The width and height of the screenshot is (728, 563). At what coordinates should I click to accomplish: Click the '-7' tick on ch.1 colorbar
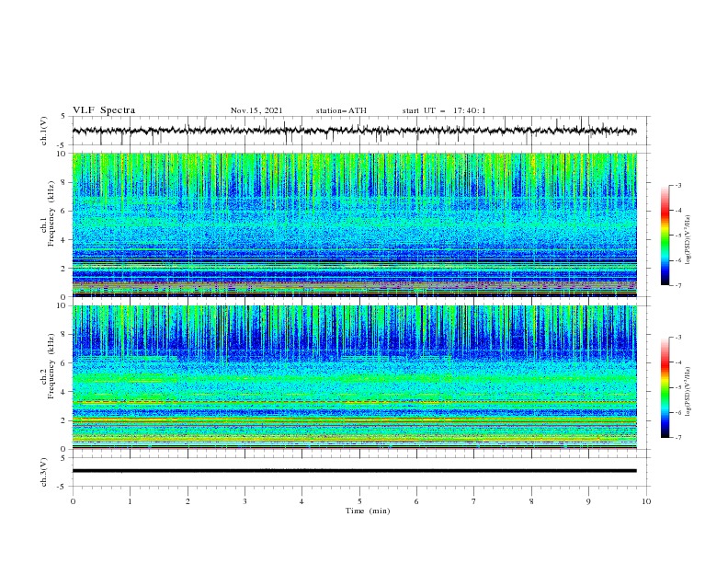click(677, 285)
